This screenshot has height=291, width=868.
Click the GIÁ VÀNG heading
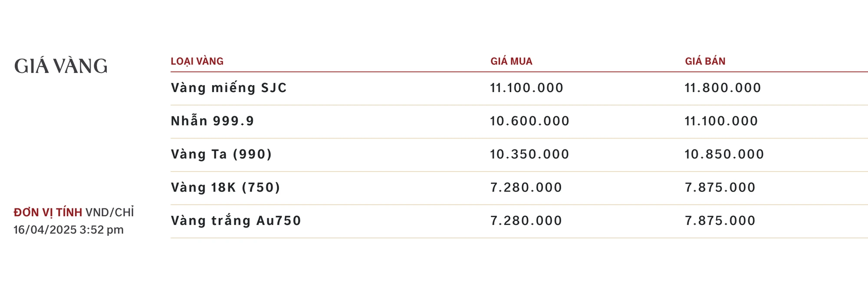(61, 66)
